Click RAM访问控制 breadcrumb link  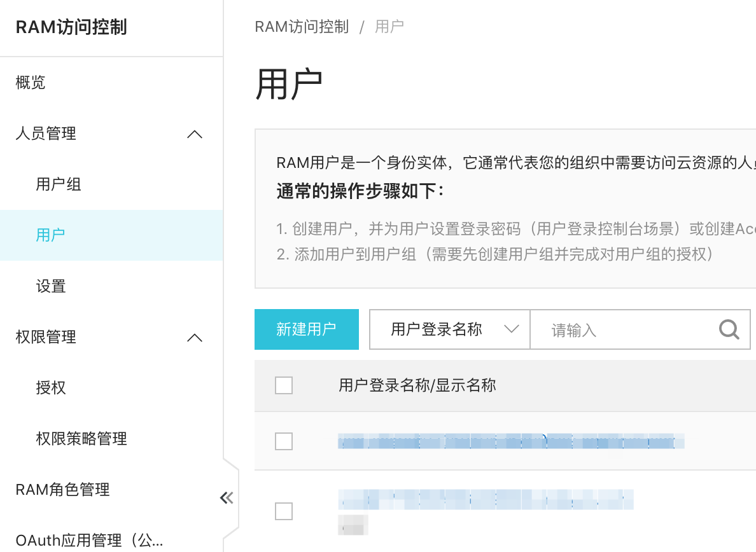(x=302, y=27)
